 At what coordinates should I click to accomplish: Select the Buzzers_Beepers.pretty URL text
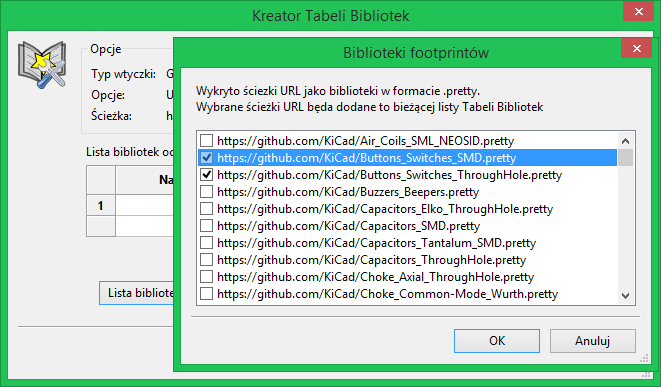pos(348,191)
